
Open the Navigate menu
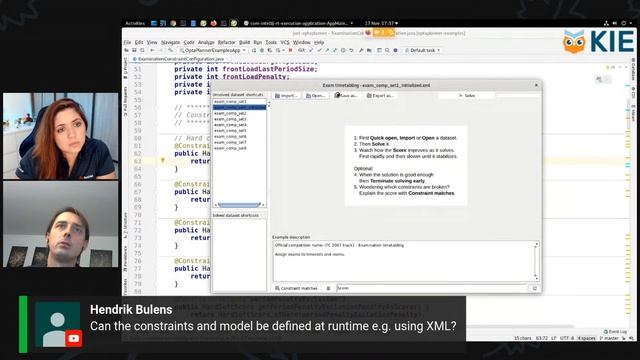tap(170, 42)
